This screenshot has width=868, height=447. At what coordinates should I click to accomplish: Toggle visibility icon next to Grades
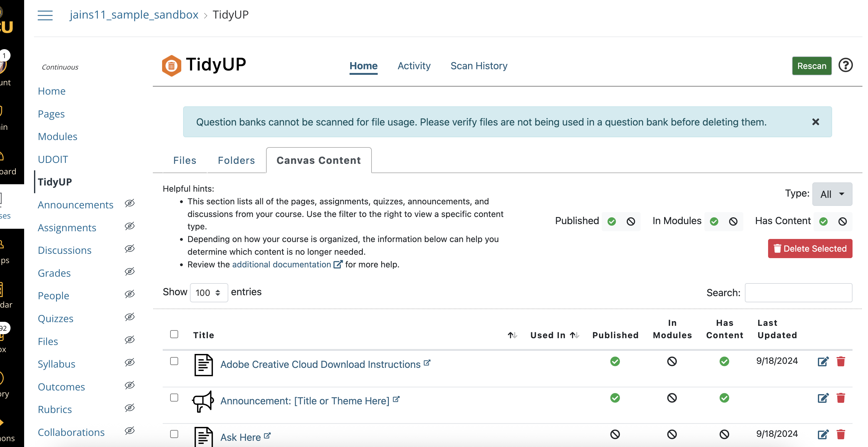130,271
